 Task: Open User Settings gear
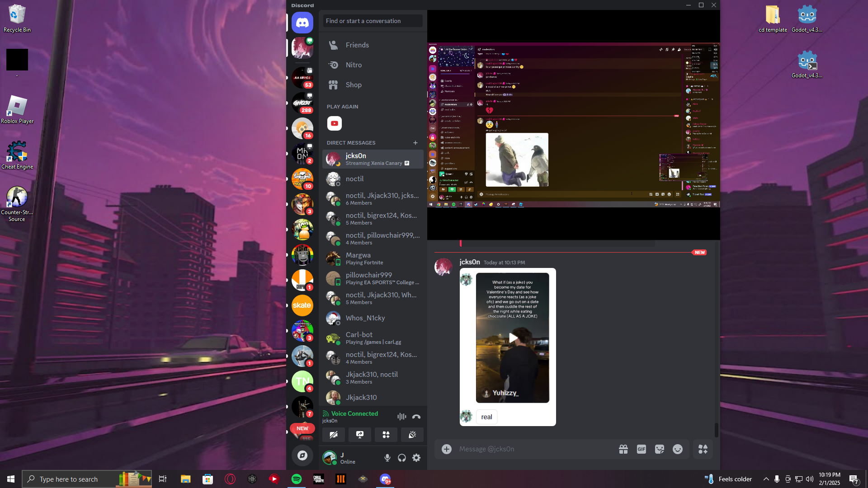coord(416,458)
